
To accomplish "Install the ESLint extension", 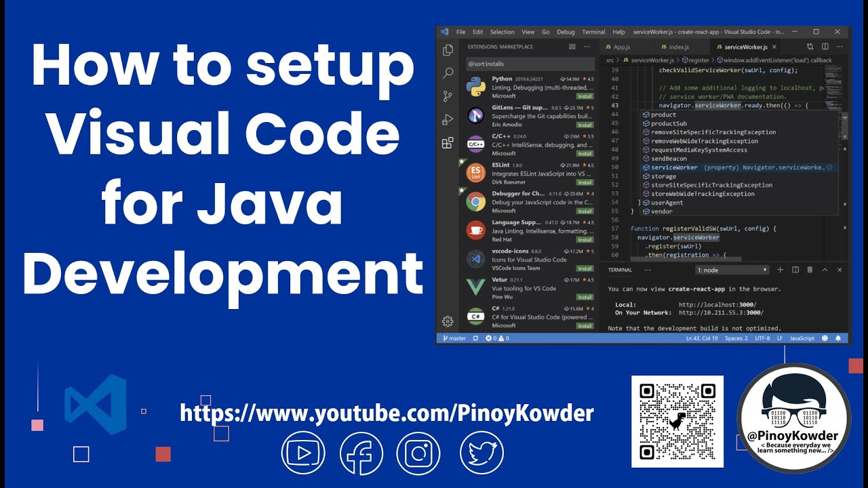I will [x=585, y=182].
